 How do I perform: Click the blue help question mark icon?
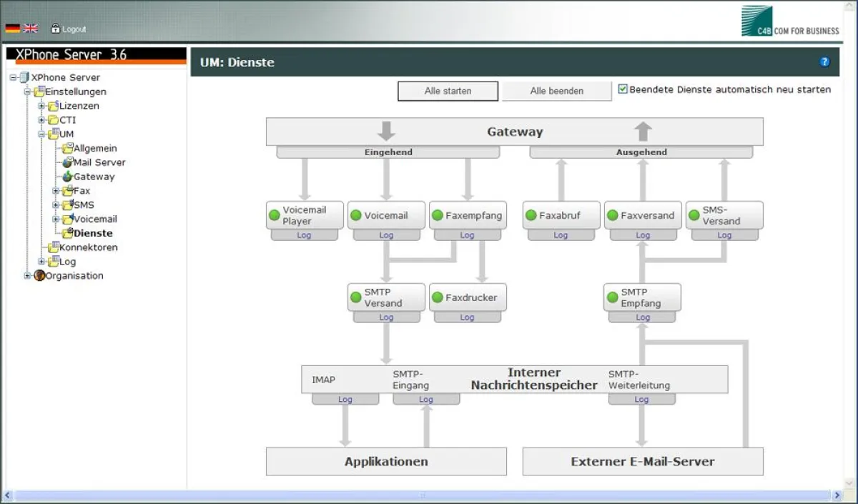824,62
